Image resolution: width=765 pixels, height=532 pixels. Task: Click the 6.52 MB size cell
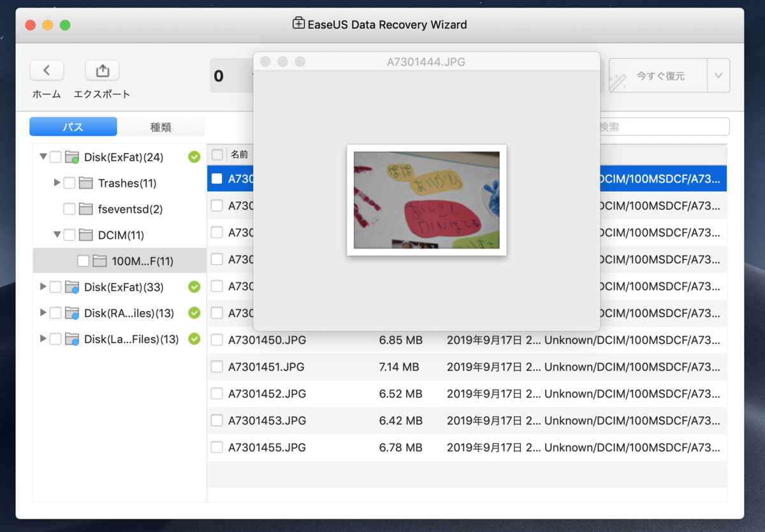pos(401,394)
